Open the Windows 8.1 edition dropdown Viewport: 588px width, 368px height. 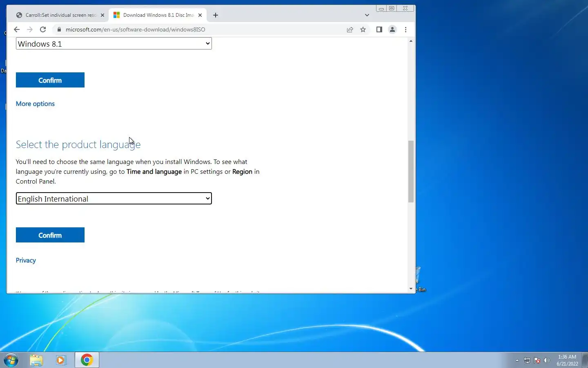coord(114,43)
